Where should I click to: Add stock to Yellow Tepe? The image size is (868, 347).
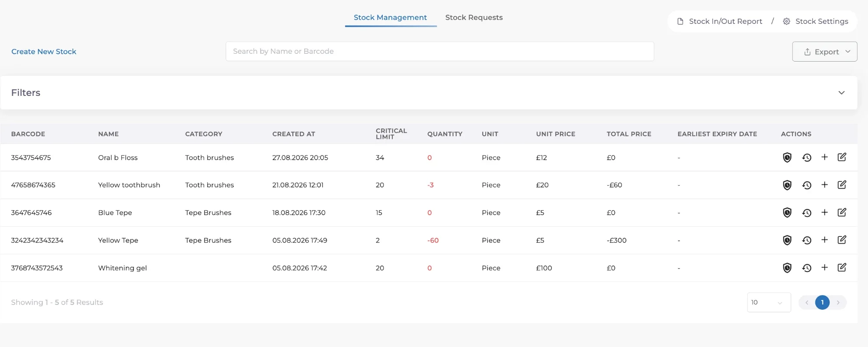825,240
